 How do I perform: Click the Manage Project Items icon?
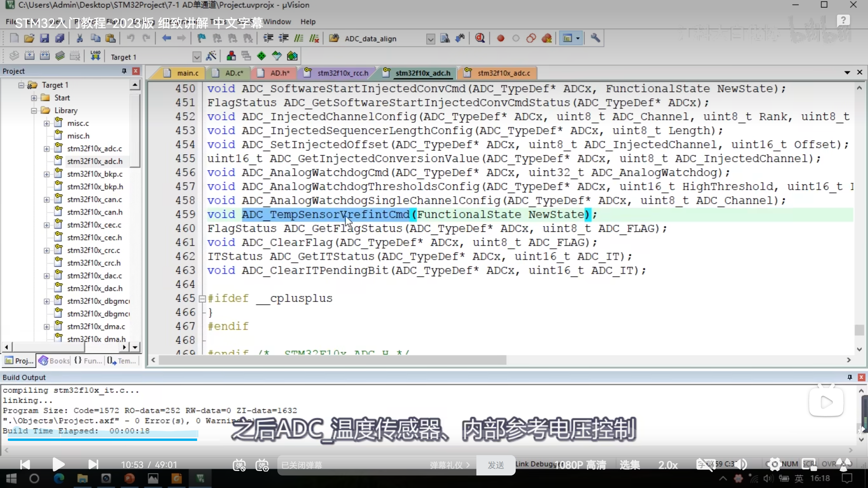[x=231, y=56]
